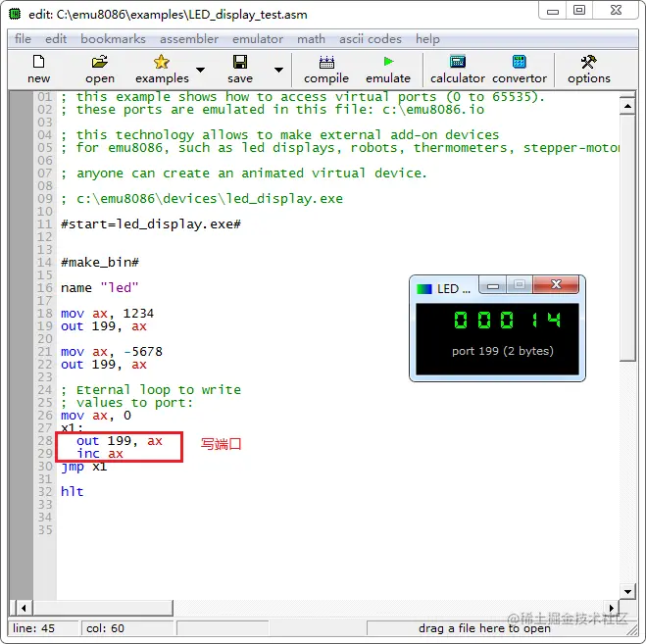Minimize the emu8086 editor window

[x=553, y=11]
